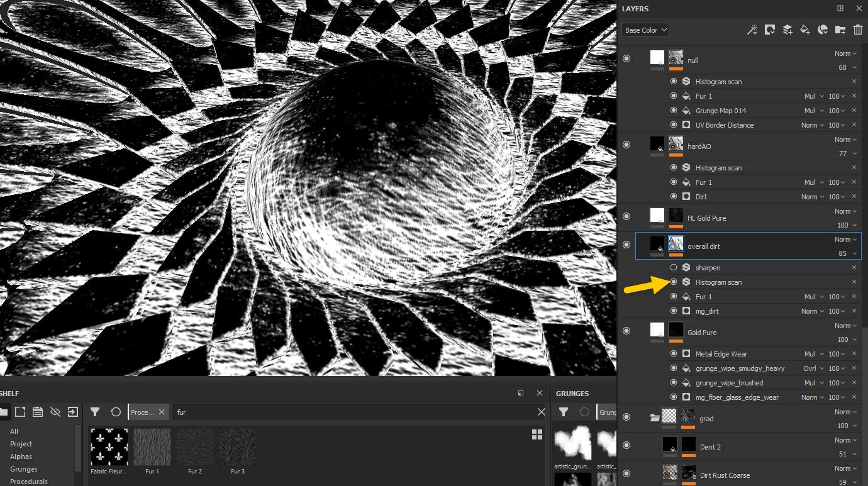Image resolution: width=868 pixels, height=486 pixels.
Task: Open blend mode dropdown for overall dirt
Action: (845, 240)
